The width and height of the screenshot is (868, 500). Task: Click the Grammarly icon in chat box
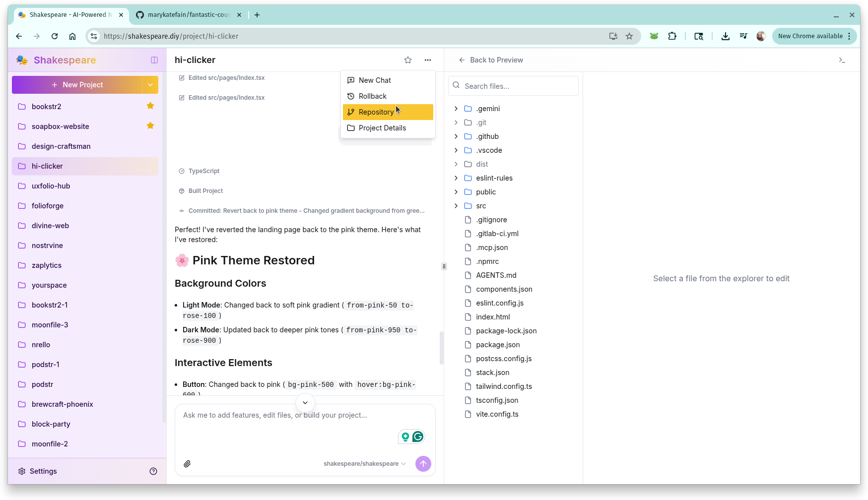(x=418, y=437)
